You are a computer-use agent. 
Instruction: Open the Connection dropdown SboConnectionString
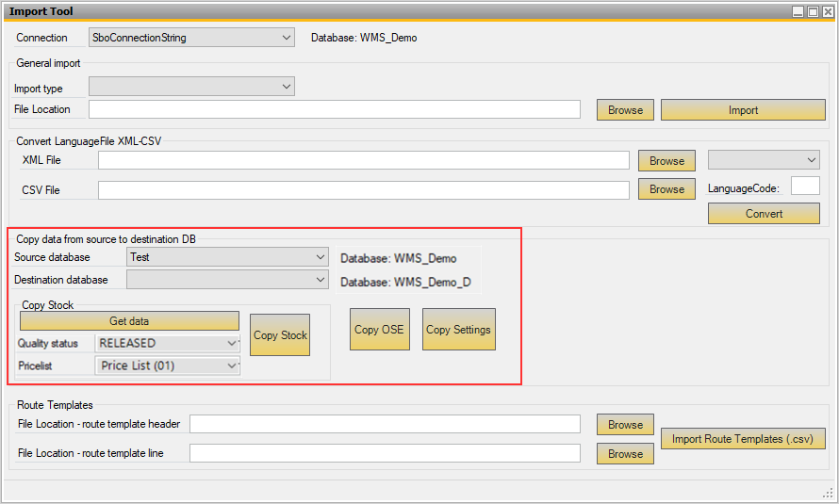point(191,38)
